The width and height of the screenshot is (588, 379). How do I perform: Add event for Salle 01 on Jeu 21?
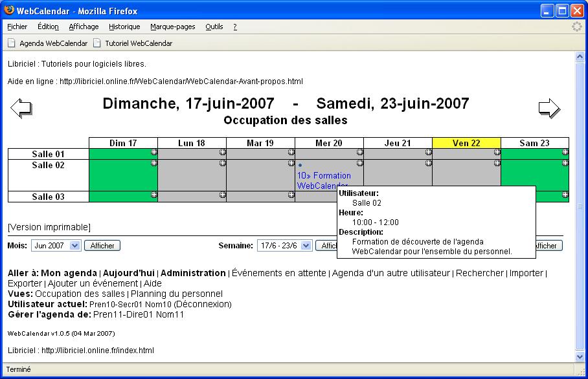[428, 152]
